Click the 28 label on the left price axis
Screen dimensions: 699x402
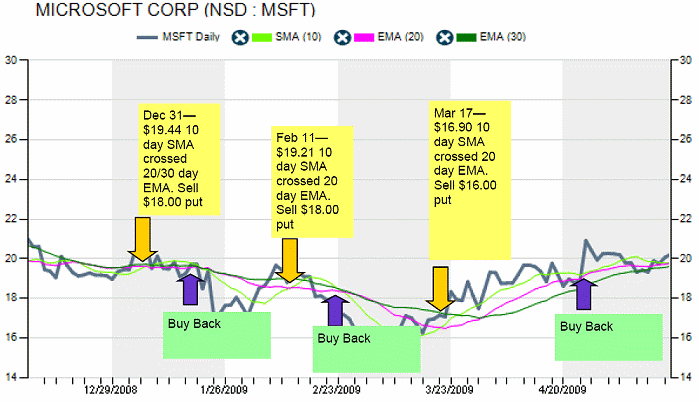coord(11,100)
